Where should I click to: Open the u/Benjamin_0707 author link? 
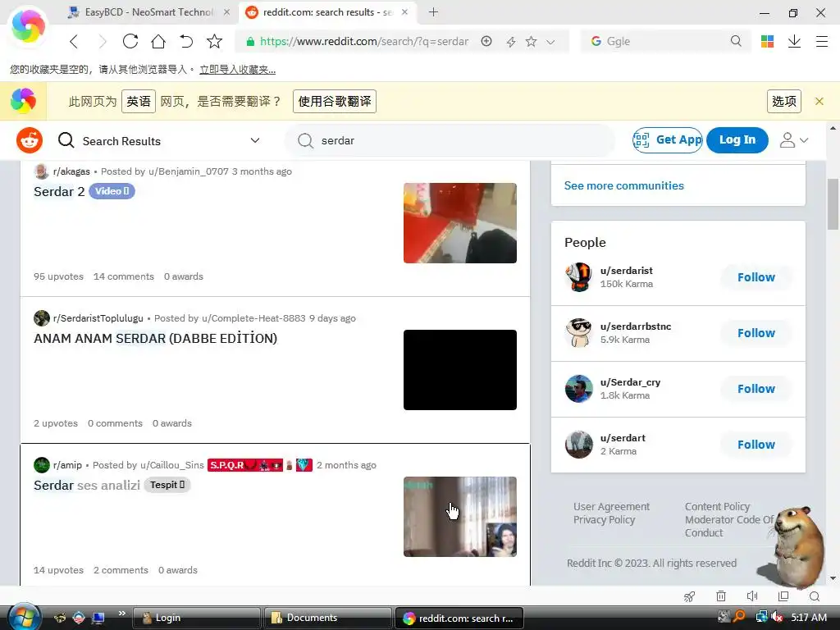pyautogui.click(x=188, y=171)
